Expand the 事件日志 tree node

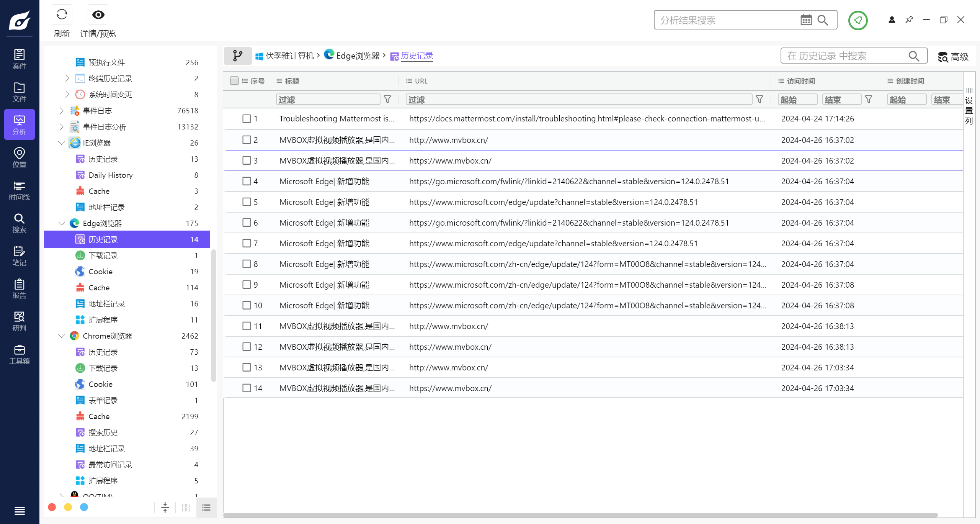tap(62, 111)
